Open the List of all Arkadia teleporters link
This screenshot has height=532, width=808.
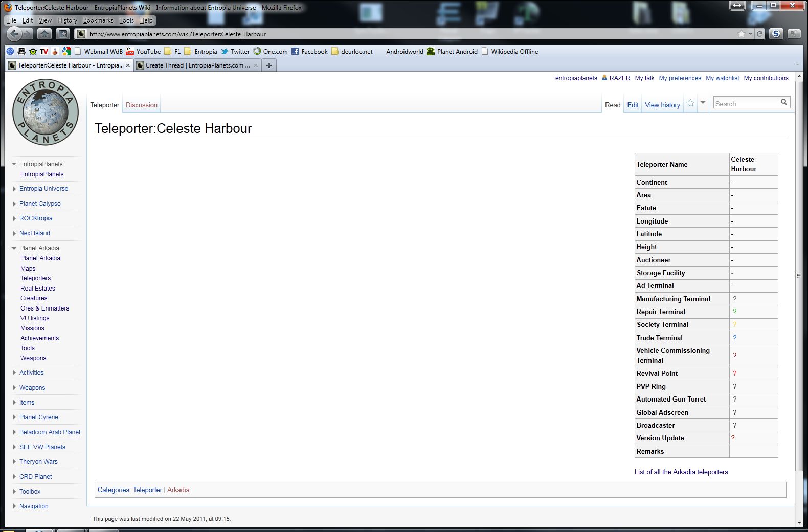681,472
